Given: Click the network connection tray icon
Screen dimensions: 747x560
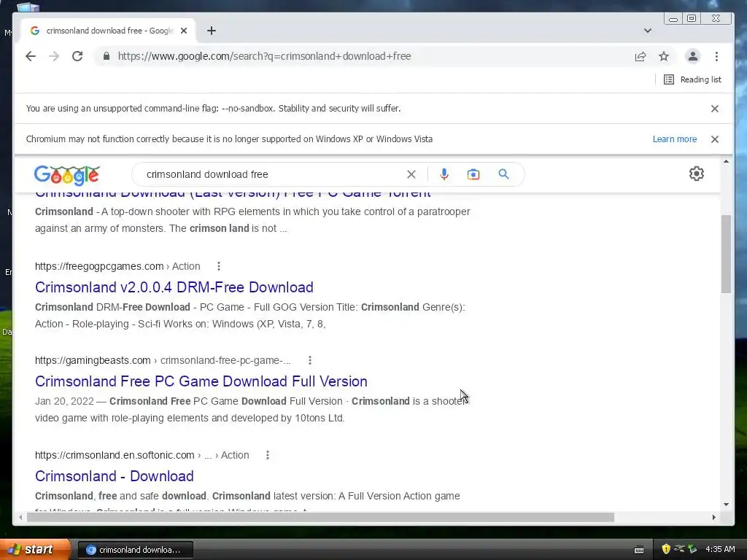Looking at the screenshot, I should (679, 549).
